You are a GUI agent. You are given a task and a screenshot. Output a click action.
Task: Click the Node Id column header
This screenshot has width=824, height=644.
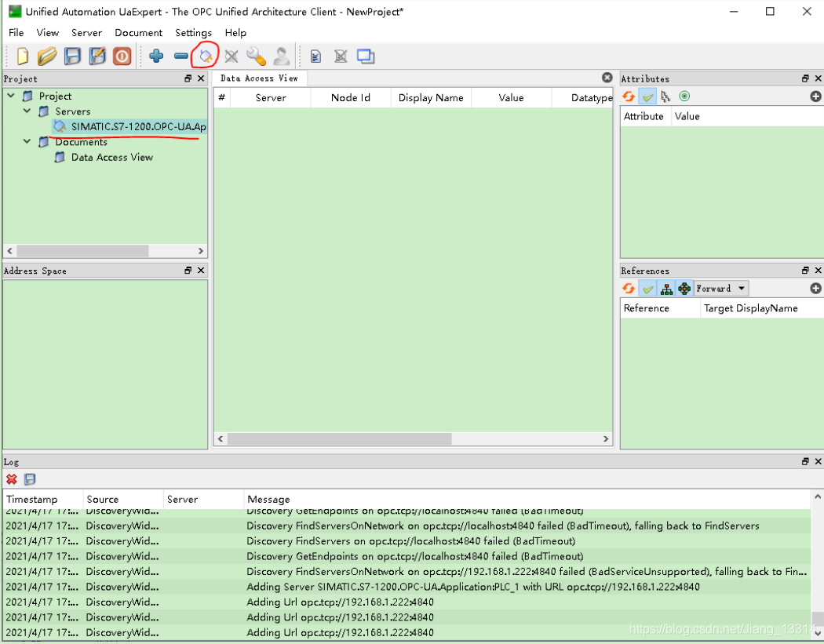(351, 98)
